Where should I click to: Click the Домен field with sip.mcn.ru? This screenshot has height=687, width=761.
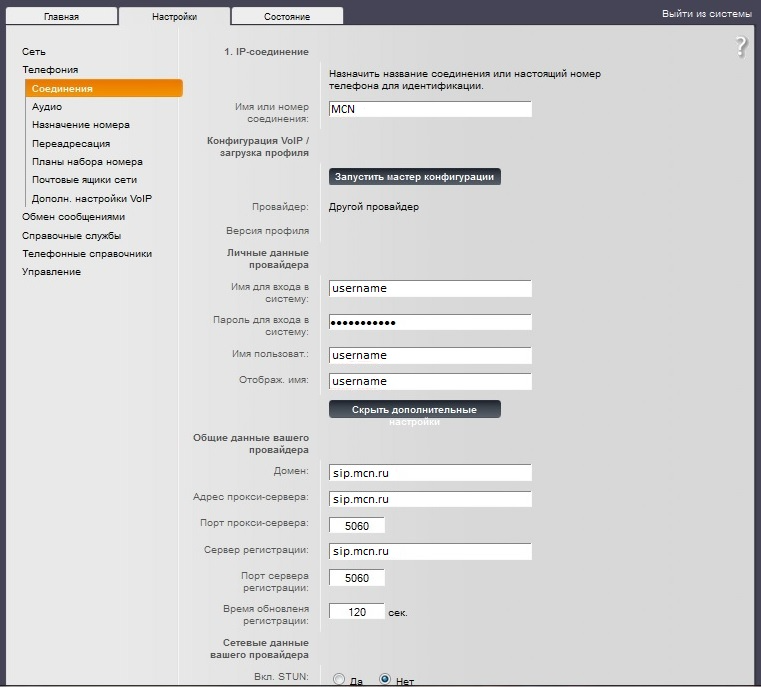tap(430, 473)
